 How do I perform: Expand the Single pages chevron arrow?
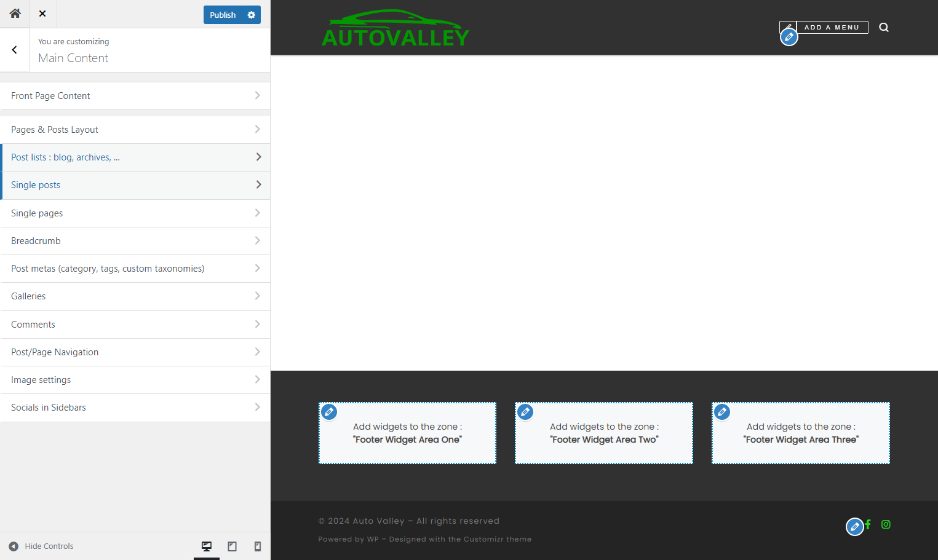(257, 213)
